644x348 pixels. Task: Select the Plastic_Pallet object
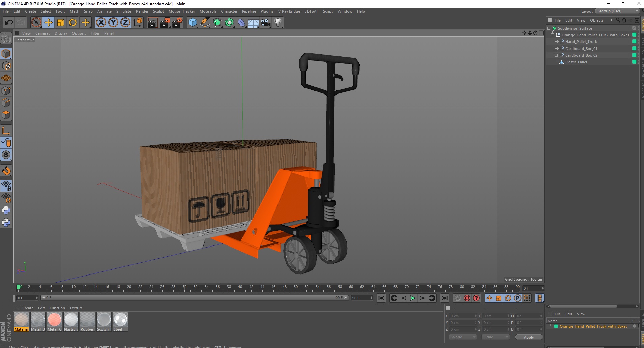(576, 62)
